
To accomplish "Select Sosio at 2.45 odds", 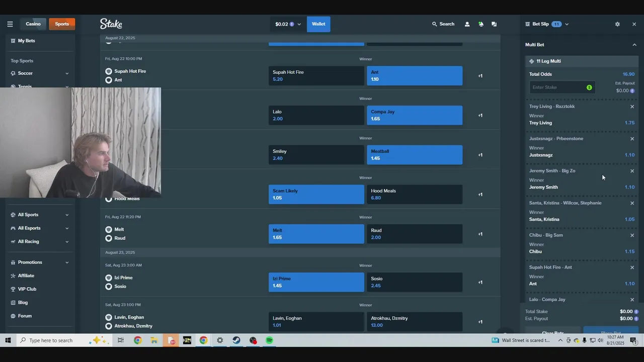I will pos(415,282).
